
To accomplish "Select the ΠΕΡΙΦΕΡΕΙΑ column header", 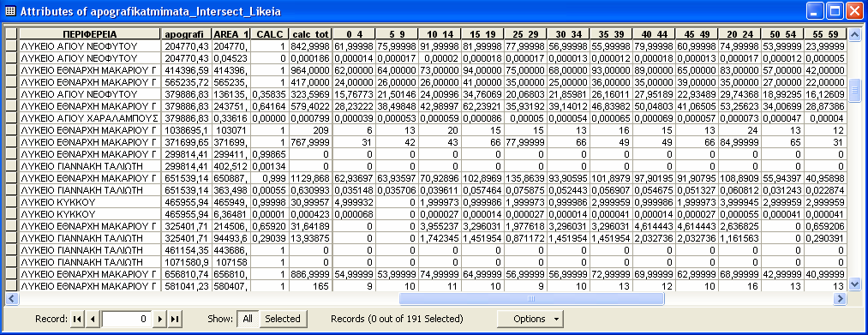I will [x=90, y=34].
